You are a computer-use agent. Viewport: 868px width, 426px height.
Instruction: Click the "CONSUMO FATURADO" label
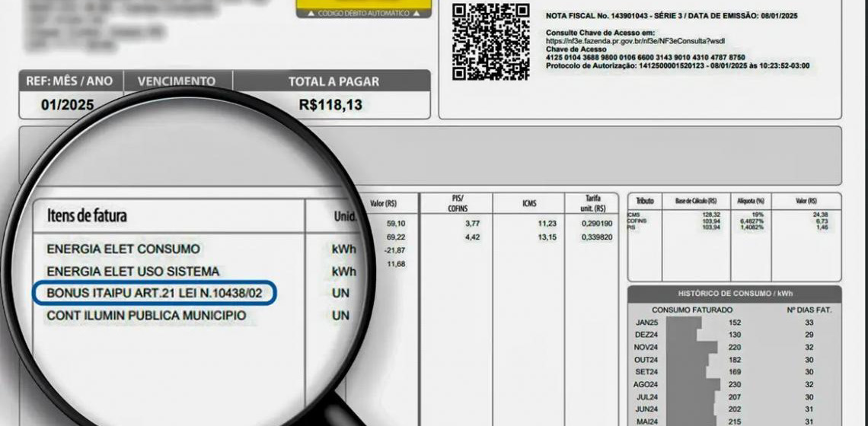[x=692, y=310]
